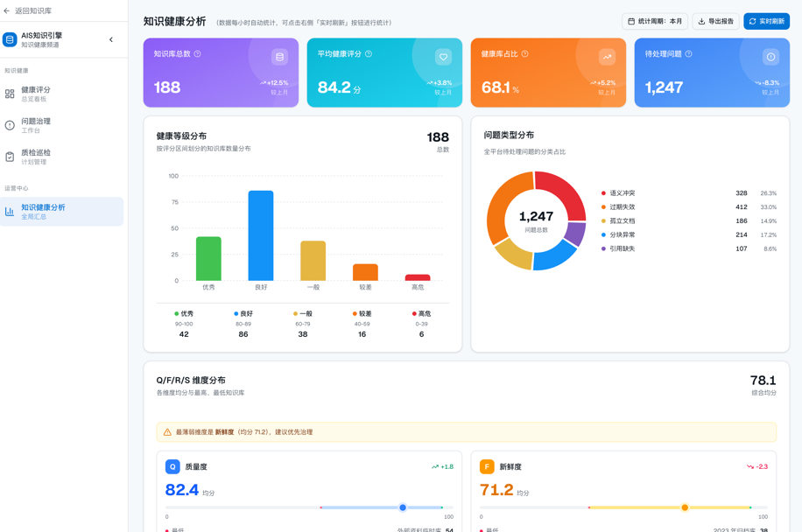Click the blue 分块异常 donut segment
This screenshot has height=532, width=802.
click(x=555, y=255)
